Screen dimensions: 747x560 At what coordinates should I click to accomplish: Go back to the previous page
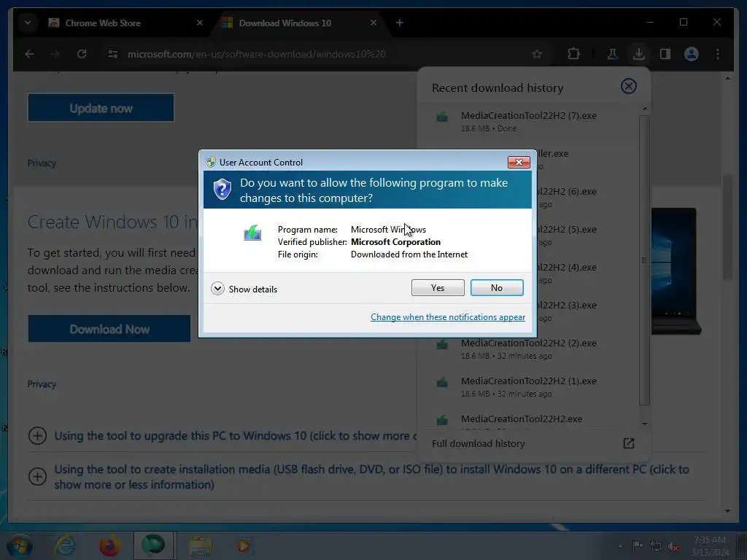[x=29, y=54]
